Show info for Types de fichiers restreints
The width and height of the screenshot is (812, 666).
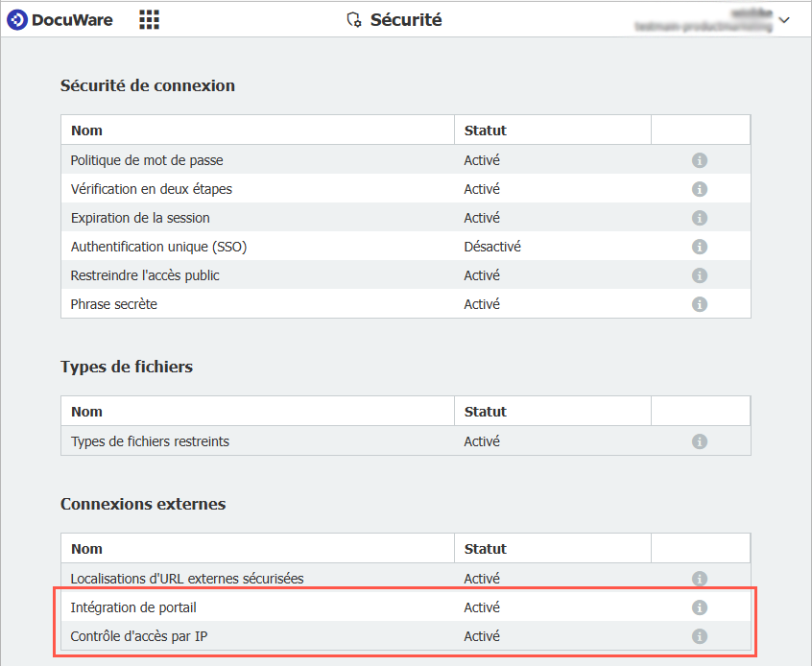700,441
